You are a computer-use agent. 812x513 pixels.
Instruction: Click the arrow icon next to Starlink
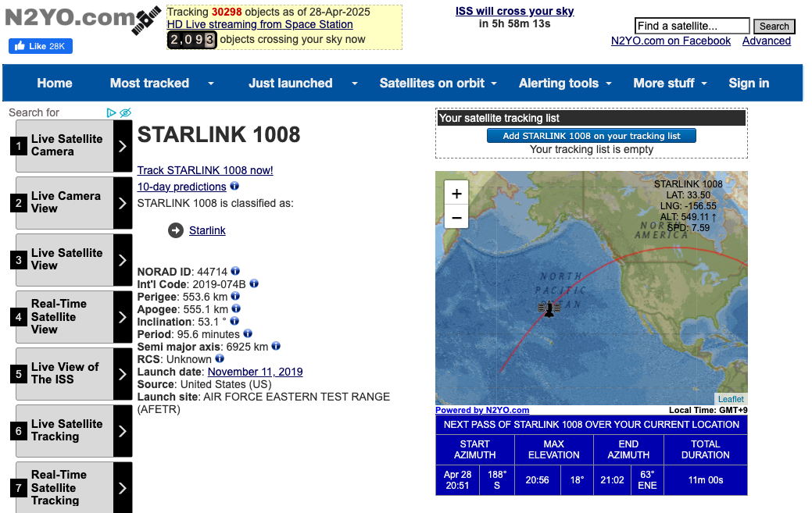click(x=176, y=230)
